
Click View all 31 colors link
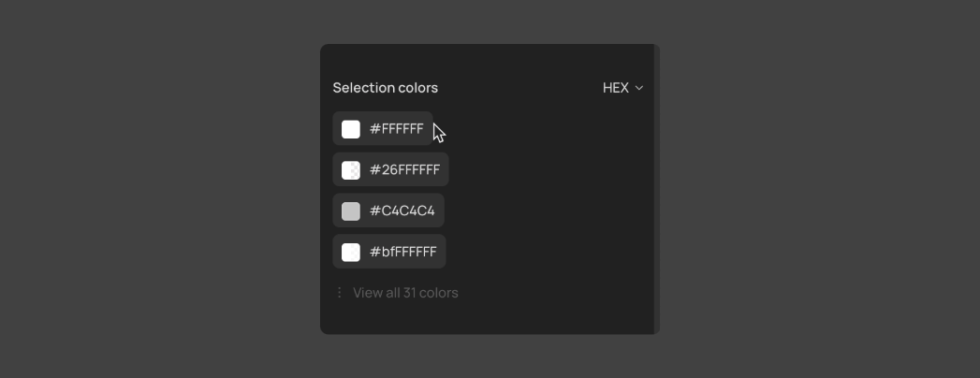[x=405, y=293]
